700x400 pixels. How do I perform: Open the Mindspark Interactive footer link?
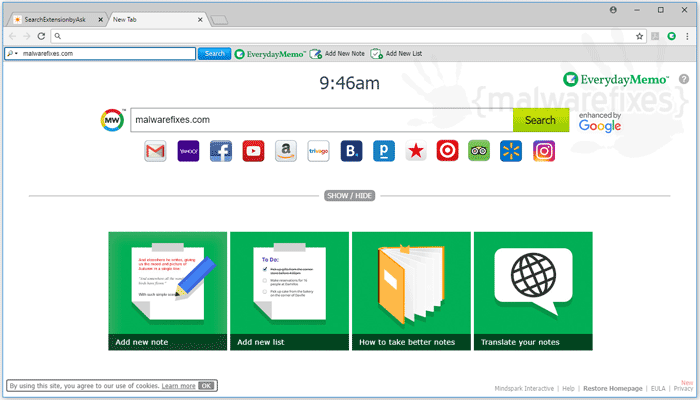click(x=524, y=388)
